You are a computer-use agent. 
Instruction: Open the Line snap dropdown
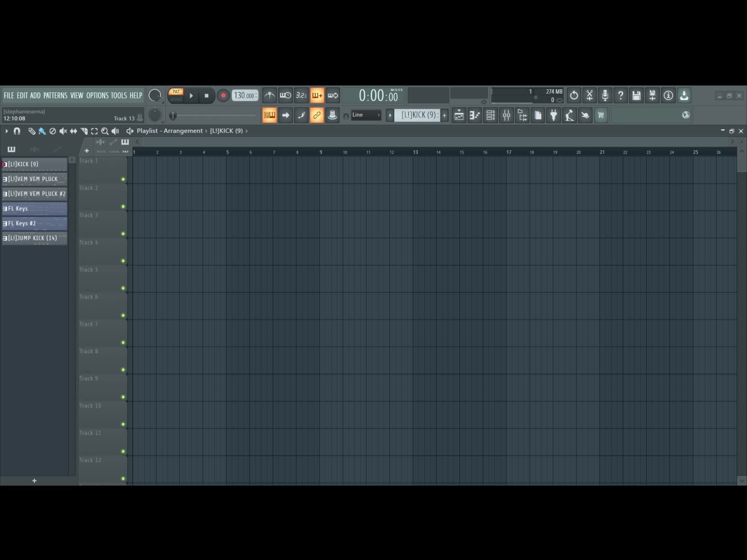(366, 115)
